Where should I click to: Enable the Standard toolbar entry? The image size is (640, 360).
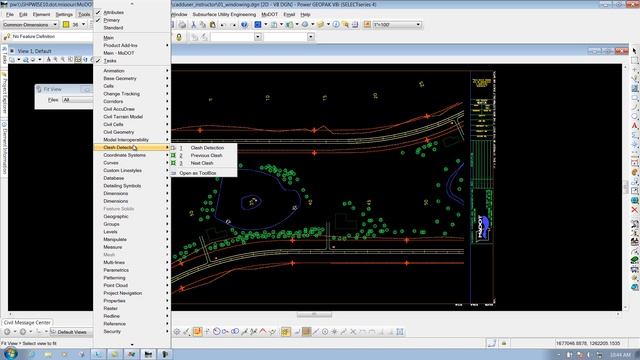click(x=132, y=28)
